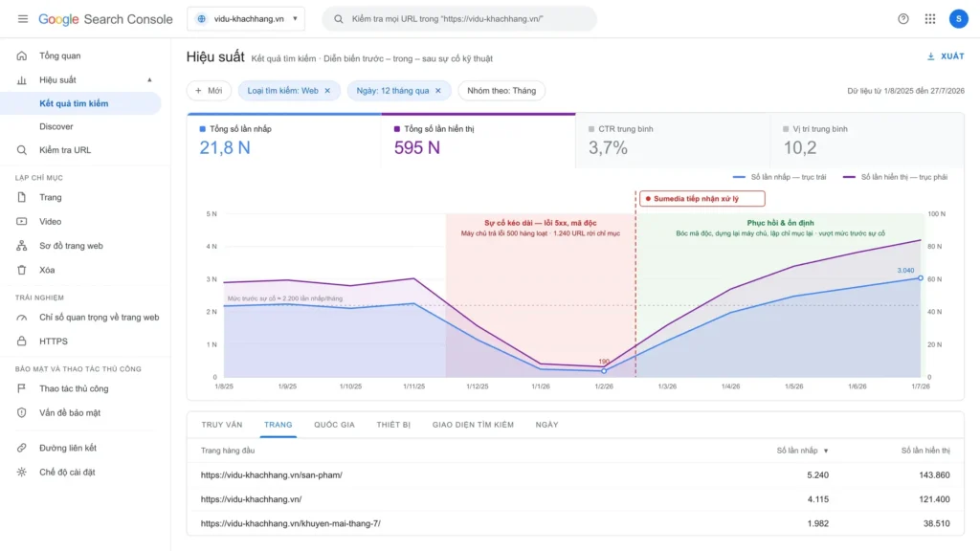Open Discover in the sidebar
Screen dimensions: 980x551
[56, 126]
